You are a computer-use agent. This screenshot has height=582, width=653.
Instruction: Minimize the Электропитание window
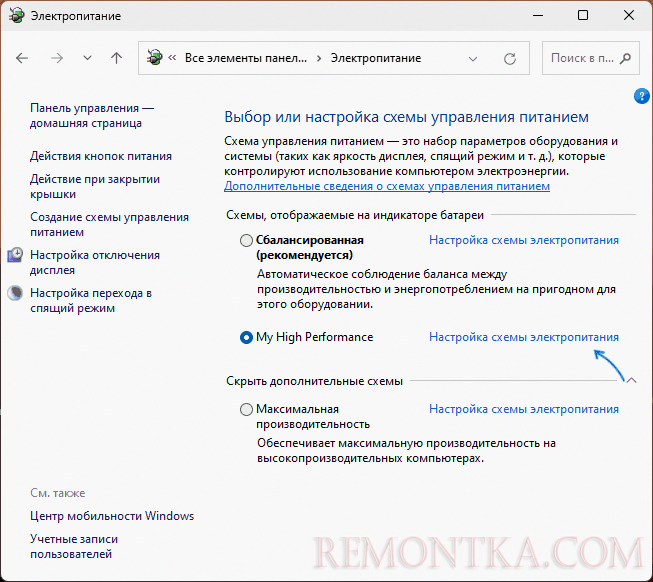click(x=538, y=15)
